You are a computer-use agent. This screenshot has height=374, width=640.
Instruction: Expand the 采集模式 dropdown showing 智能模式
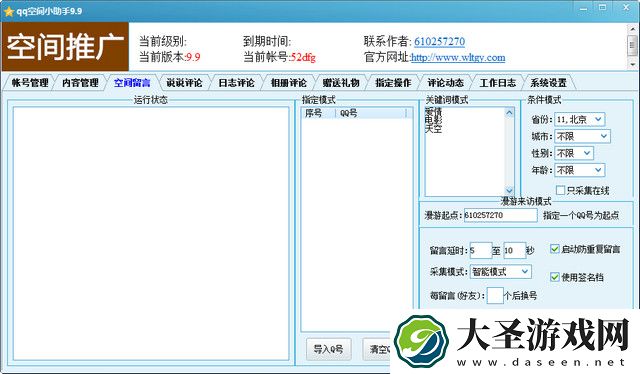tap(501, 272)
